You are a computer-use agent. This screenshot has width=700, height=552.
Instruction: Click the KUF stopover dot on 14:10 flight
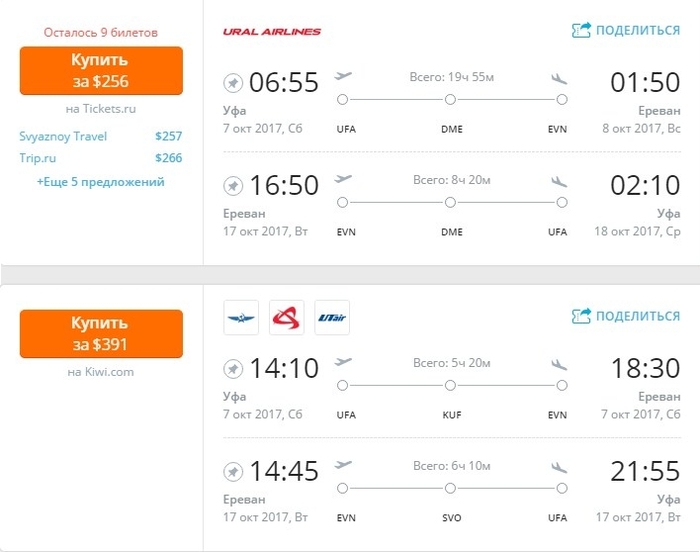point(451,385)
